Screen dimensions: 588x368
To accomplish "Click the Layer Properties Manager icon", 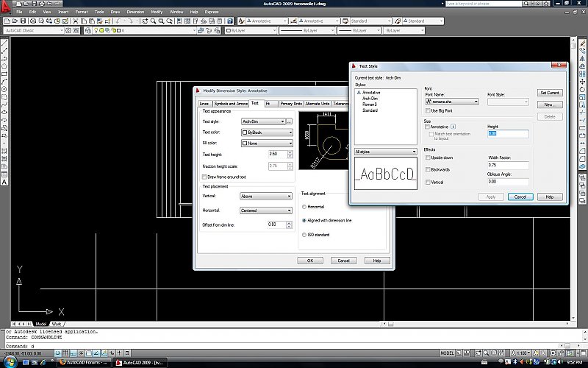I will (x=88, y=30).
